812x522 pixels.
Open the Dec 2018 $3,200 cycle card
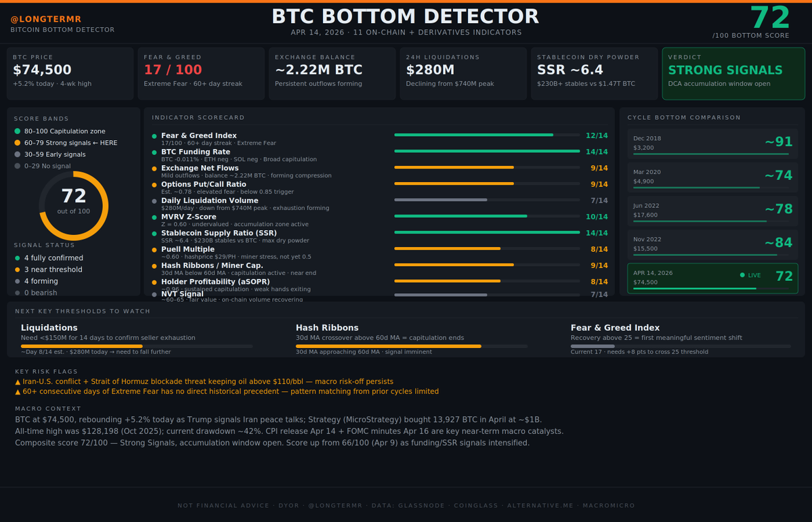point(712,143)
